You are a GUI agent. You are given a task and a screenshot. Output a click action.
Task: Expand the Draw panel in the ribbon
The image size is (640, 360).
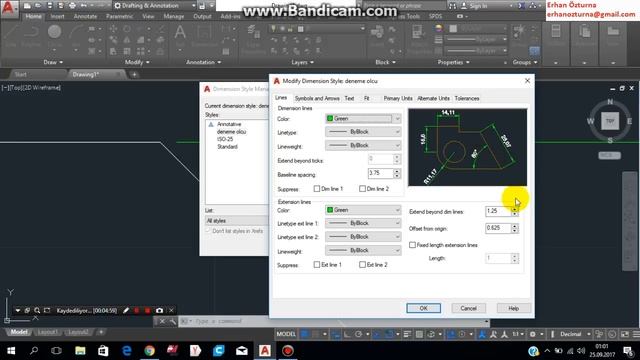53,62
